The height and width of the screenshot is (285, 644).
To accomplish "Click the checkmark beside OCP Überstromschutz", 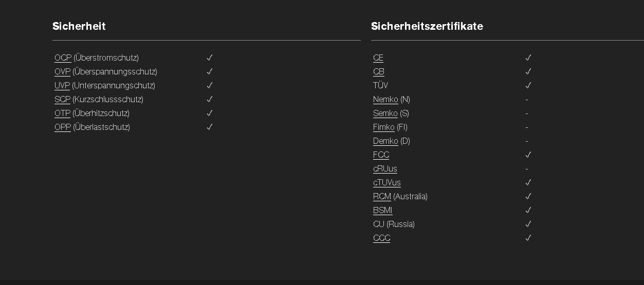I will click(210, 58).
